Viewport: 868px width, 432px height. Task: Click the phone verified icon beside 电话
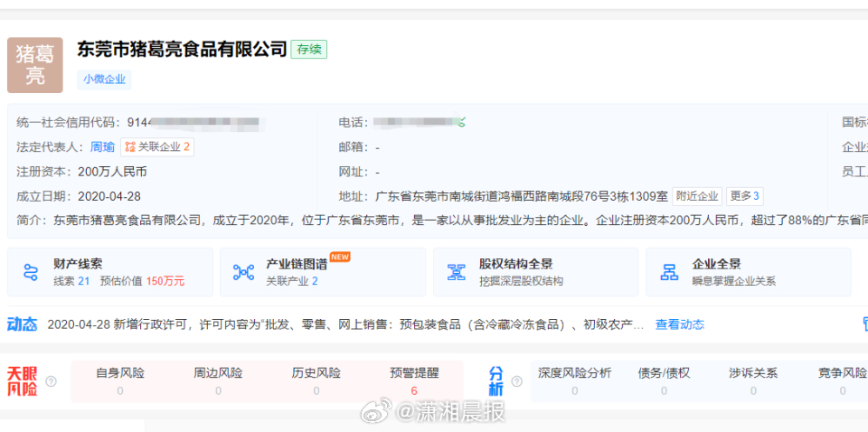click(462, 123)
